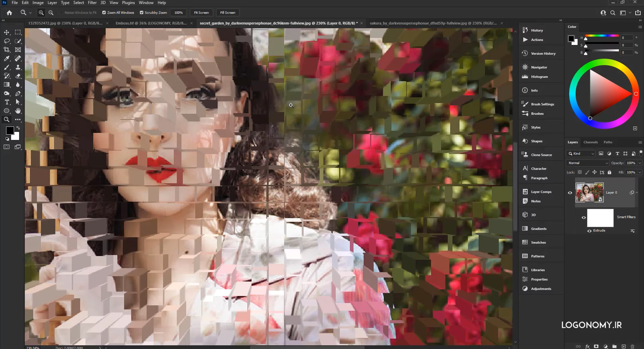The height and width of the screenshot is (349, 644).
Task: Select the Move tool
Action: [7, 32]
